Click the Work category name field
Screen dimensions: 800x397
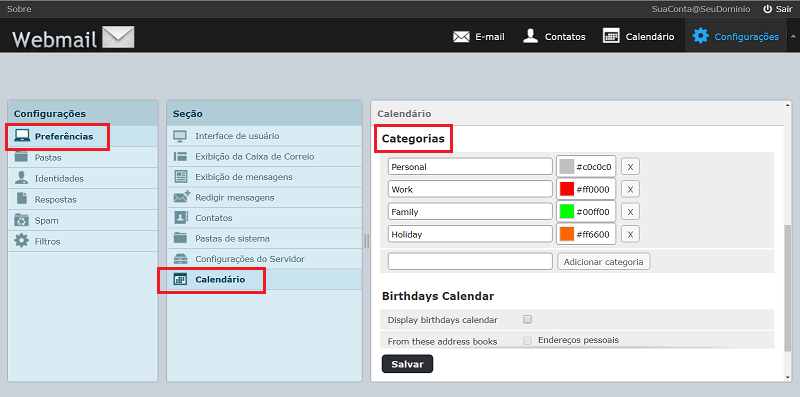click(x=470, y=189)
